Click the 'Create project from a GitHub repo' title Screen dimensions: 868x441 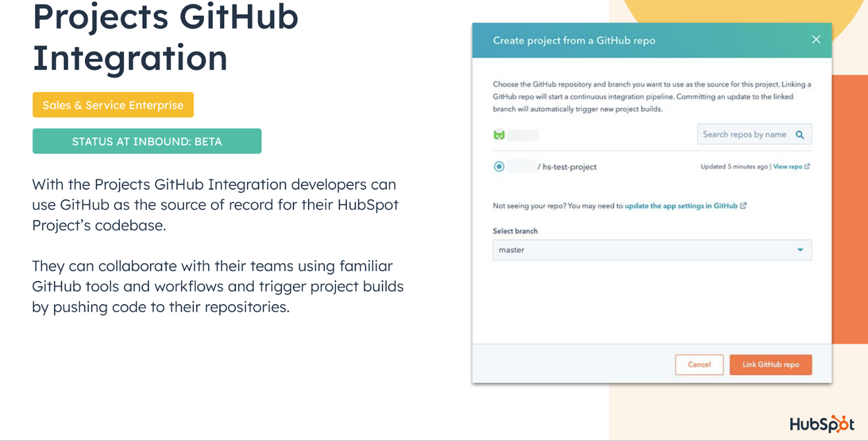[x=574, y=40]
